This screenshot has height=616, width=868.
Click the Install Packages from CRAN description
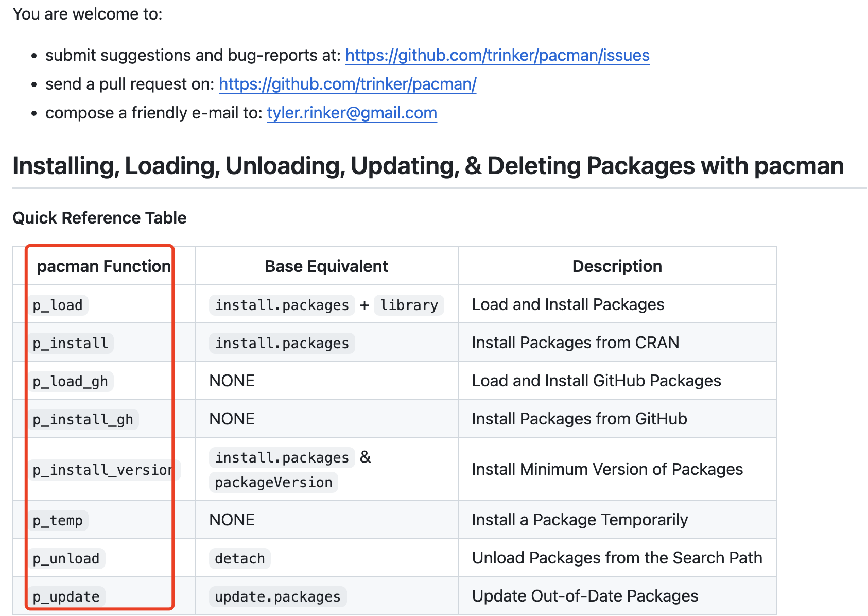pos(576,343)
